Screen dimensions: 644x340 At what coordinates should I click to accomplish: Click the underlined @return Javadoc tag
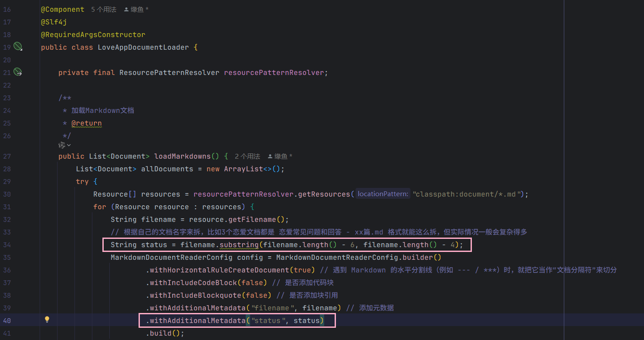[86, 123]
